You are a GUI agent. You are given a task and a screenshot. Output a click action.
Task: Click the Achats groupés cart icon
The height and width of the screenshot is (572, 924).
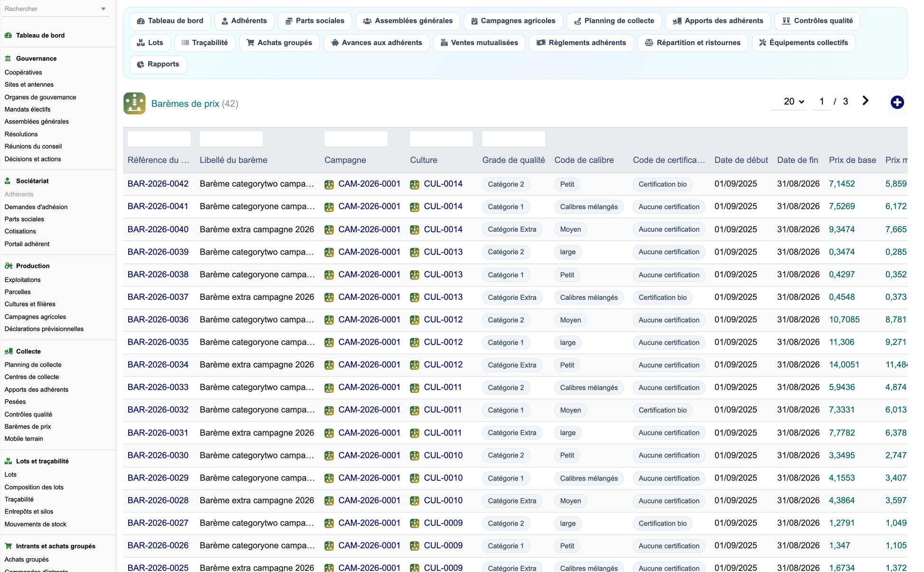(x=250, y=43)
